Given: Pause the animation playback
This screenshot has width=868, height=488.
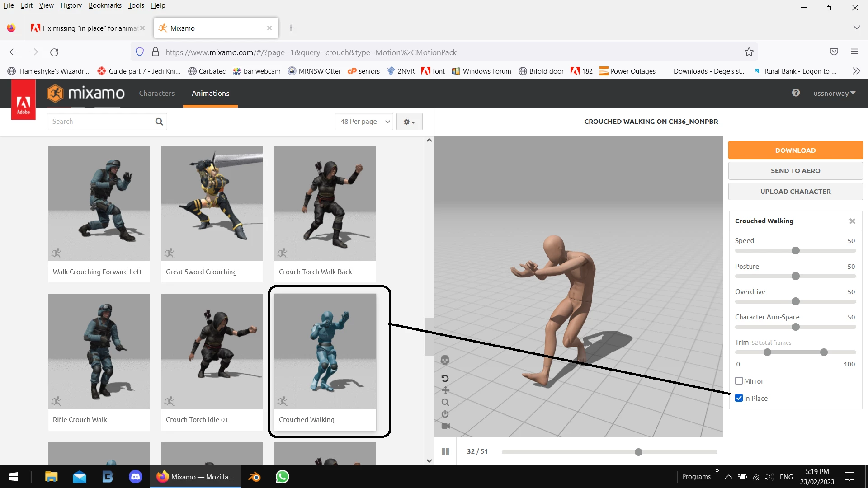Looking at the screenshot, I should [x=445, y=451].
